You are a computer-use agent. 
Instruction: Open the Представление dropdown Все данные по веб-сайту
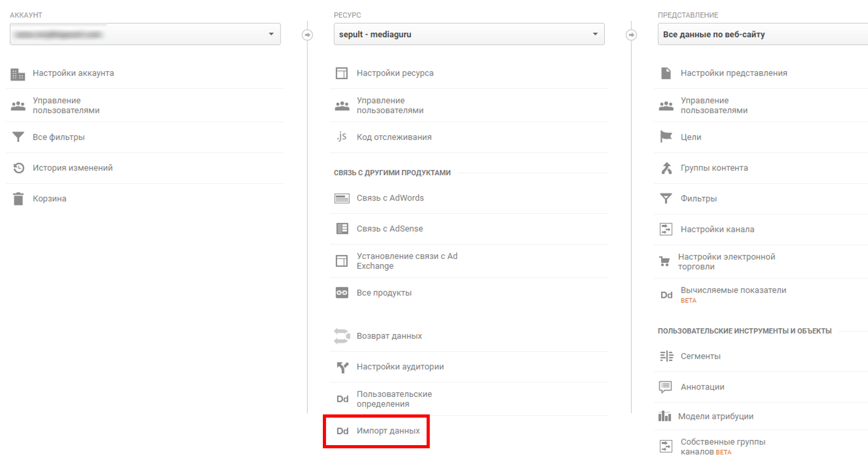point(762,34)
